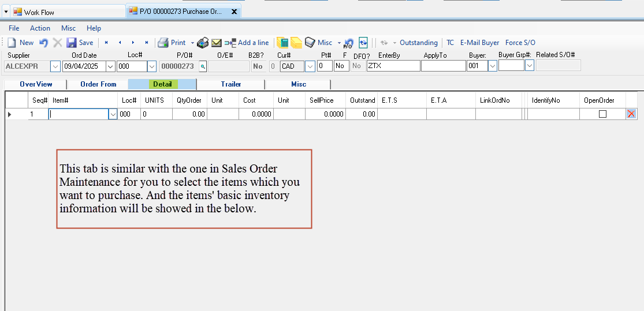This screenshot has width=644, height=311.
Task: Open the window tab list dropdown
Action: coord(5,12)
